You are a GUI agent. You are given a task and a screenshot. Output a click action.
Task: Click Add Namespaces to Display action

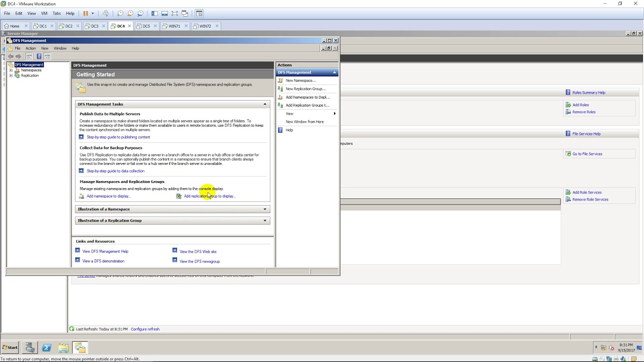pyautogui.click(x=307, y=97)
